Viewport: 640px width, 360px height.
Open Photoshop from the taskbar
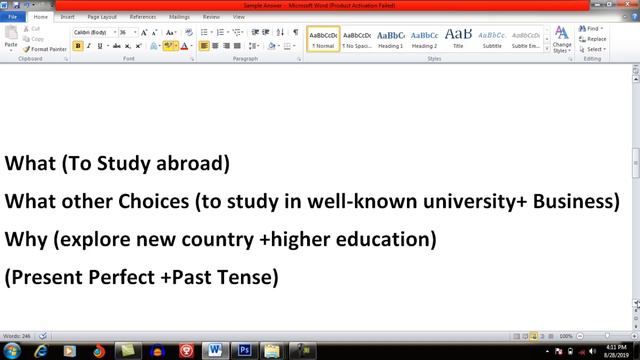coord(244,351)
